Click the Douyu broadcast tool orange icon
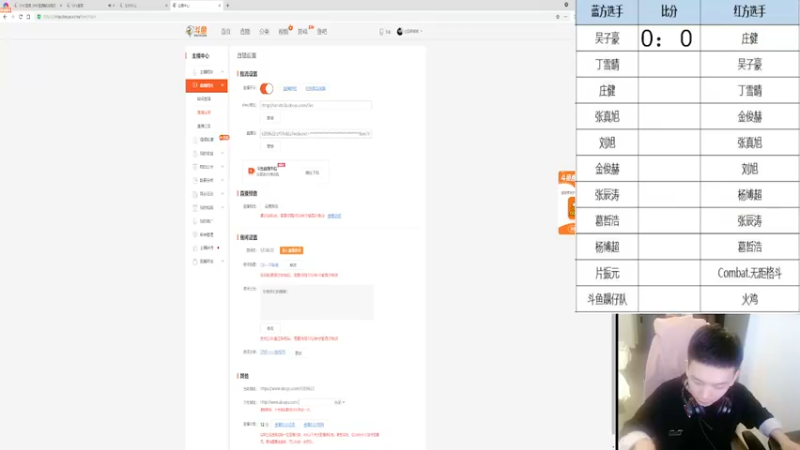This screenshot has width=800, height=450. (251, 171)
